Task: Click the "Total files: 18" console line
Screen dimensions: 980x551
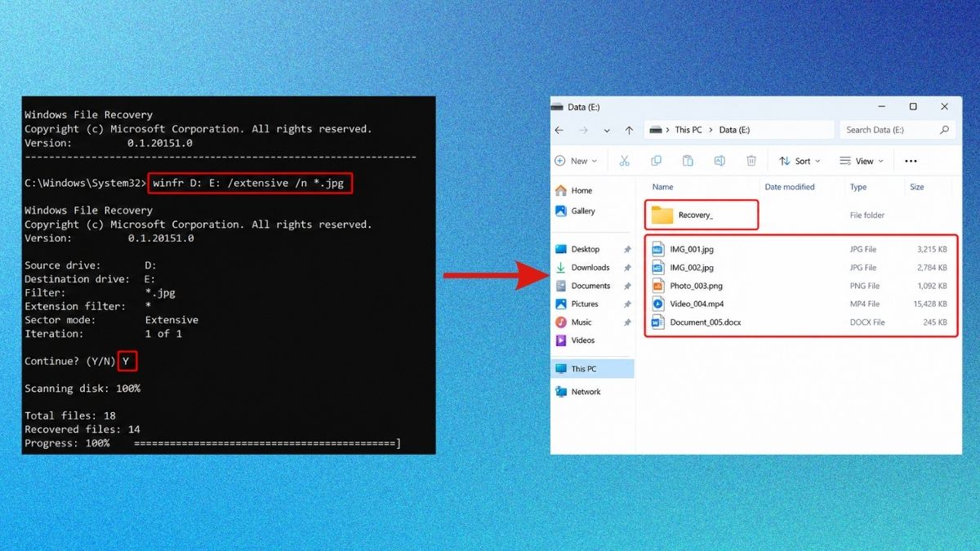Action: pos(70,415)
